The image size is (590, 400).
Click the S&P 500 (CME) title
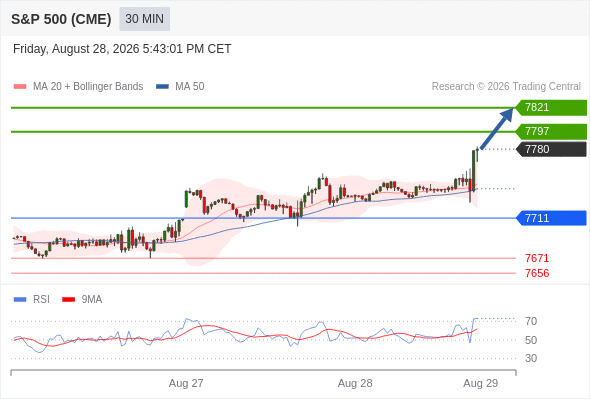point(61,19)
